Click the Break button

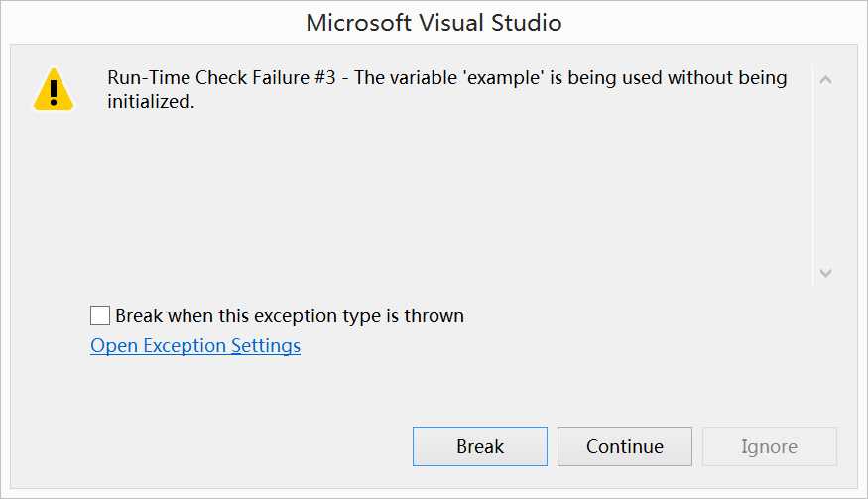pos(480,446)
